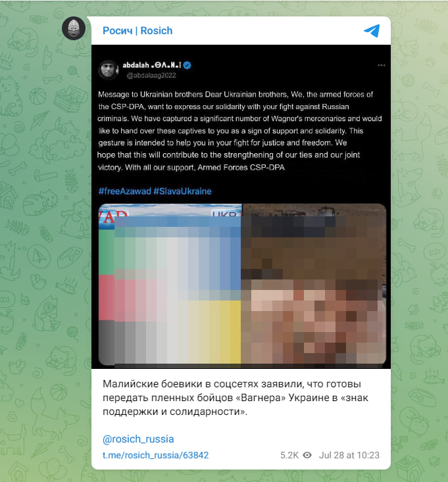Click the 5.2K view count
448x482 pixels.
289,455
